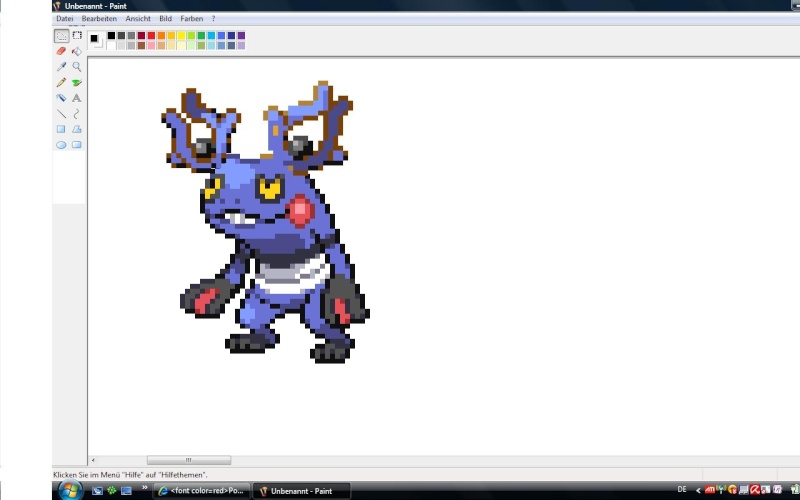The width and height of the screenshot is (800, 500).
Task: Select the orange palette color
Action: coord(161,35)
